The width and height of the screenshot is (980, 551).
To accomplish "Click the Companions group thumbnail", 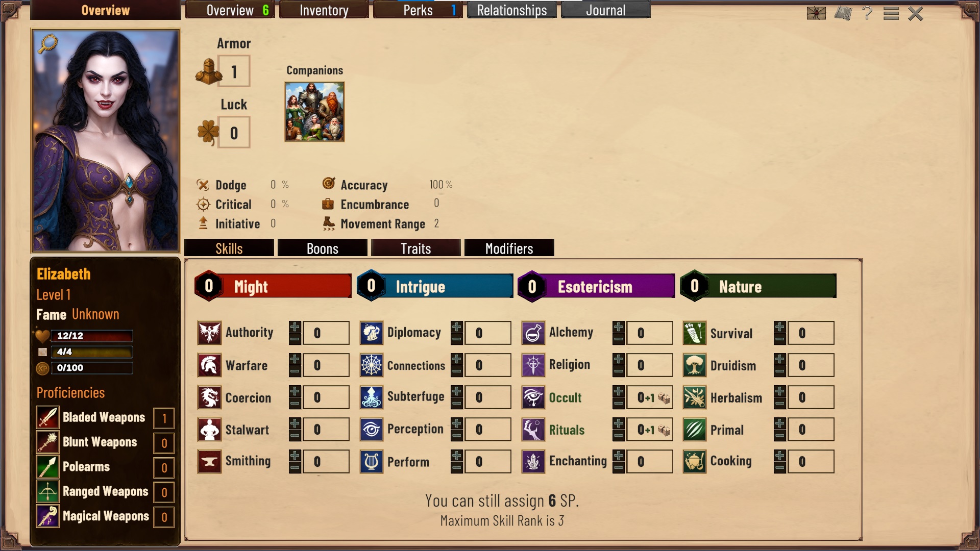I will (x=314, y=112).
